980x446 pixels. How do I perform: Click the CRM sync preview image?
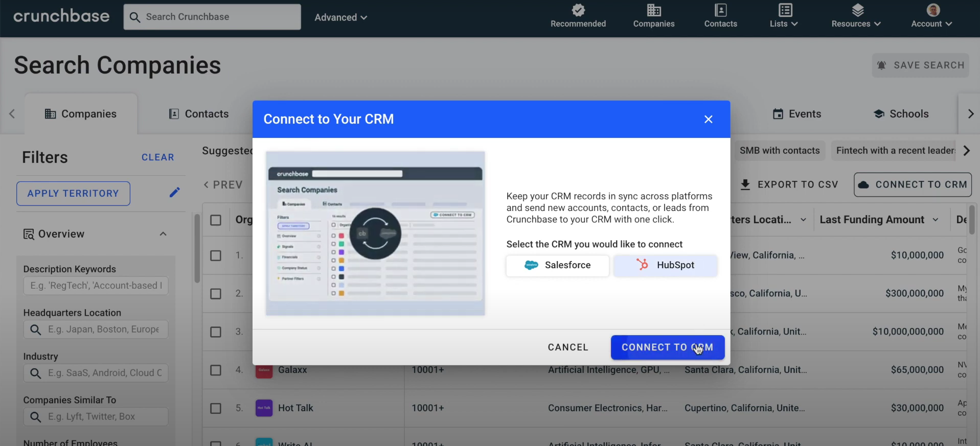click(x=375, y=233)
